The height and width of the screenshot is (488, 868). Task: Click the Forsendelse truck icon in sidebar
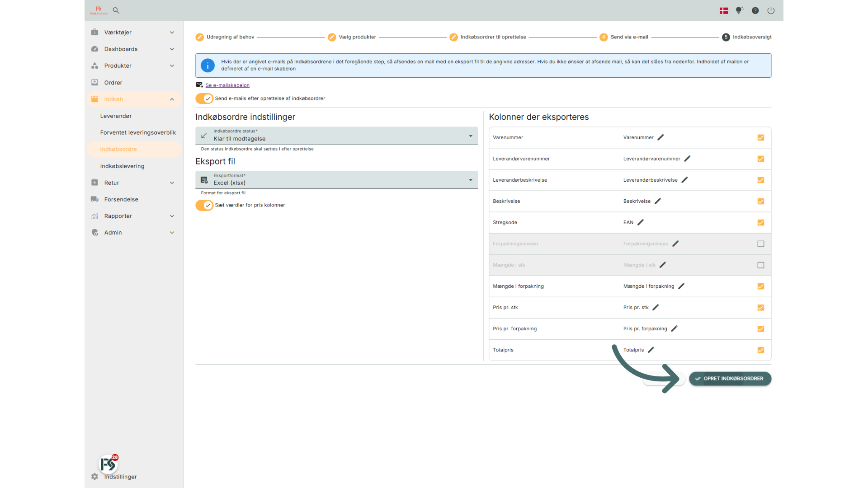[94, 199]
